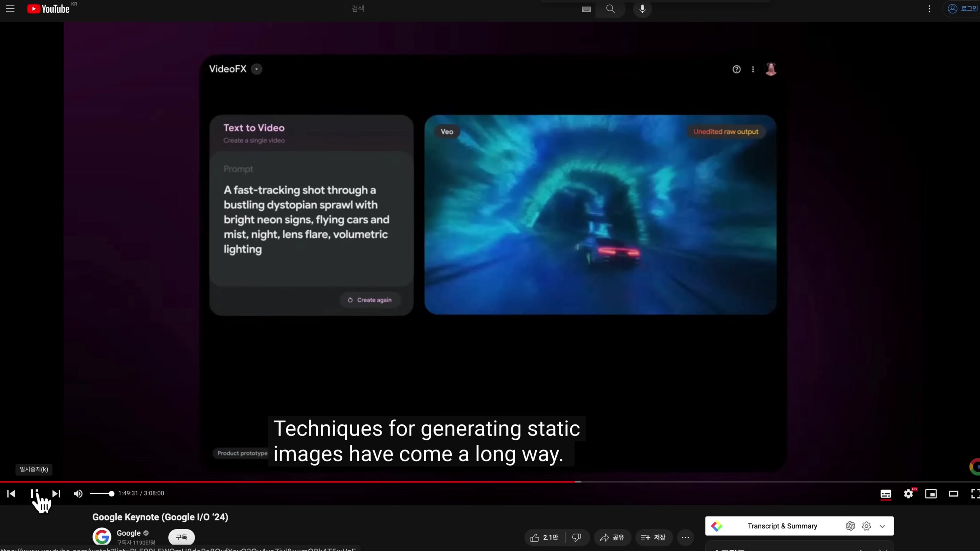Mute the video with speaker icon
The image size is (980, 551).
[78, 493]
